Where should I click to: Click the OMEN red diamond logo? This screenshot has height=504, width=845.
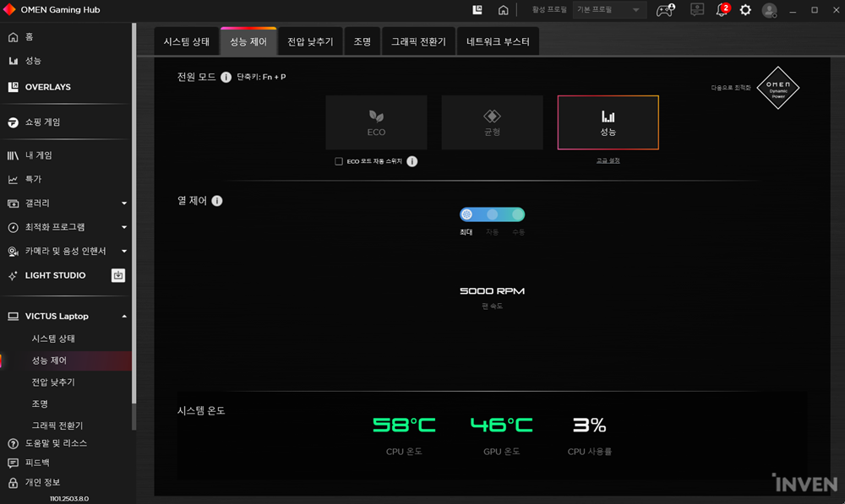[x=9, y=9]
